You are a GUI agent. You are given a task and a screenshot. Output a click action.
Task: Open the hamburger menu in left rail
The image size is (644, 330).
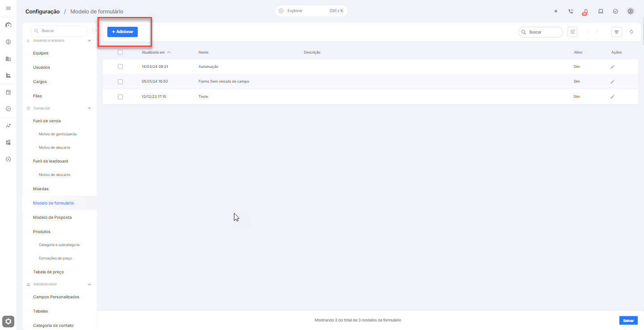pos(8,8)
